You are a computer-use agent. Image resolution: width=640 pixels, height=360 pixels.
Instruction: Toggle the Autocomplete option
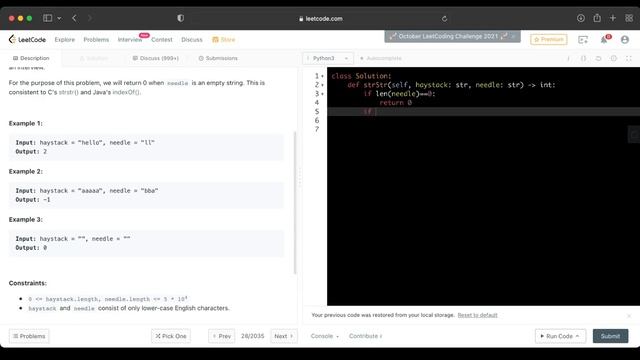tap(381, 58)
